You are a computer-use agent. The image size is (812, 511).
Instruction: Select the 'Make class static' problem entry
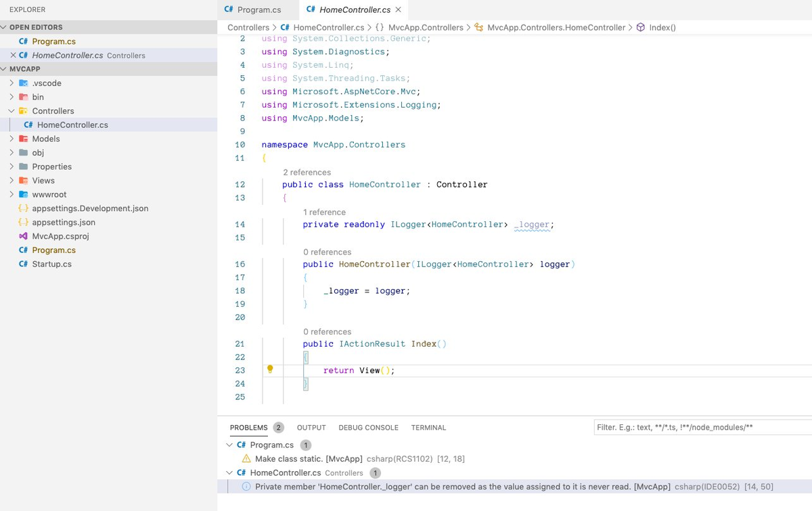click(514, 459)
